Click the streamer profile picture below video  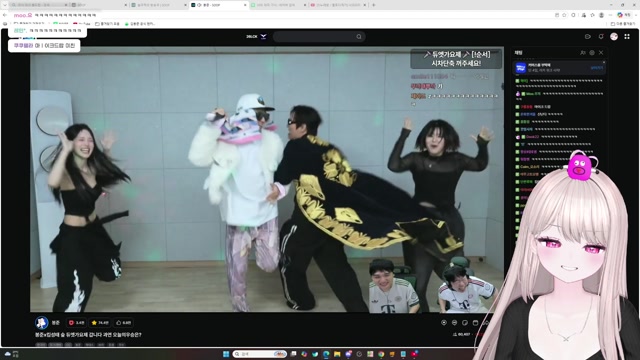click(x=42, y=323)
